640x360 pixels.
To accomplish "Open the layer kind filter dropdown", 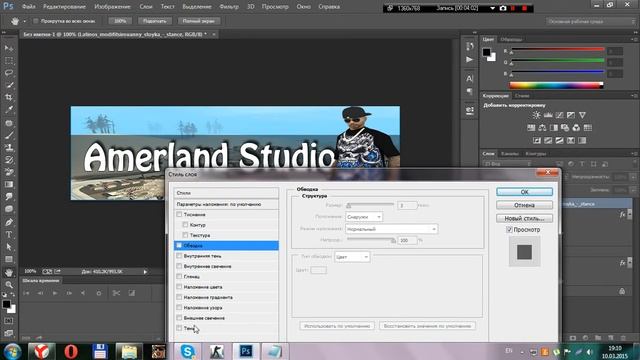I will pos(507,164).
